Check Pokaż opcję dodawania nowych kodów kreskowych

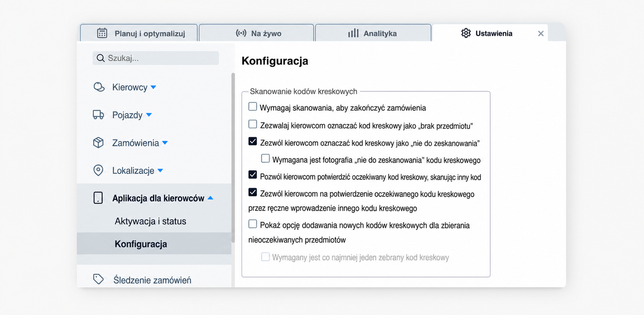coord(253,224)
